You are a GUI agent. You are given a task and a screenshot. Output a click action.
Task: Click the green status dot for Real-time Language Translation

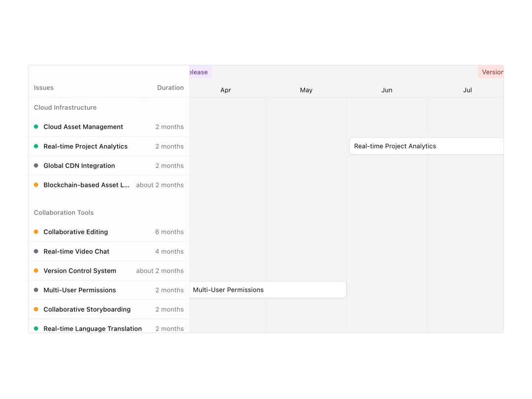coord(36,329)
